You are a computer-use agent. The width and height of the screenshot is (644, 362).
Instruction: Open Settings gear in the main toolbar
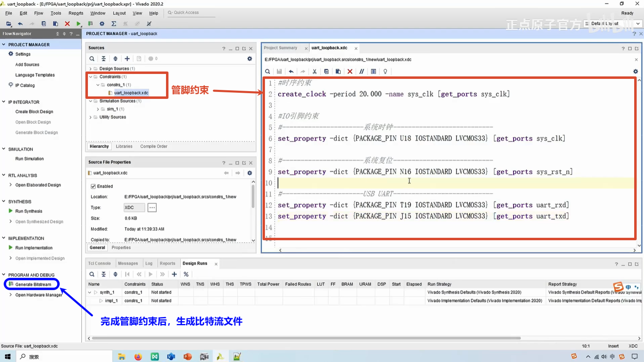click(x=102, y=24)
